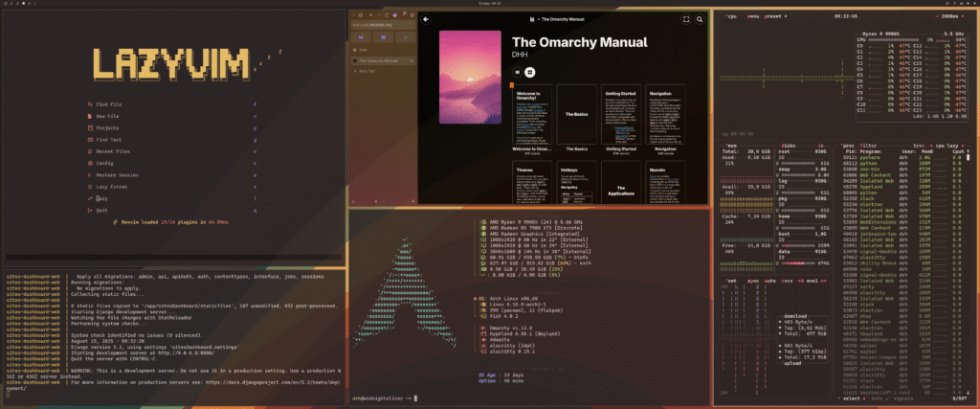Click the clock in the top bar
Viewport: 980px width, 409px height.
[489, 3]
